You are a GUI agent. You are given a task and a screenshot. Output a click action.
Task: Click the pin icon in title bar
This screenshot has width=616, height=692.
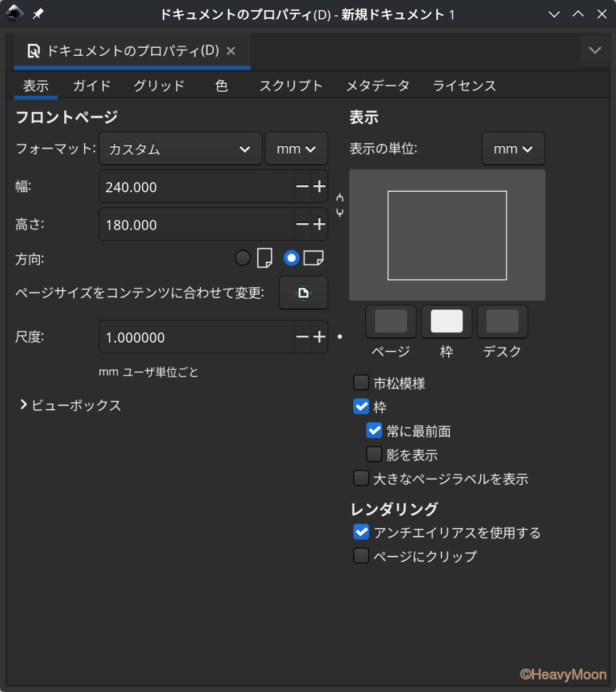38,14
